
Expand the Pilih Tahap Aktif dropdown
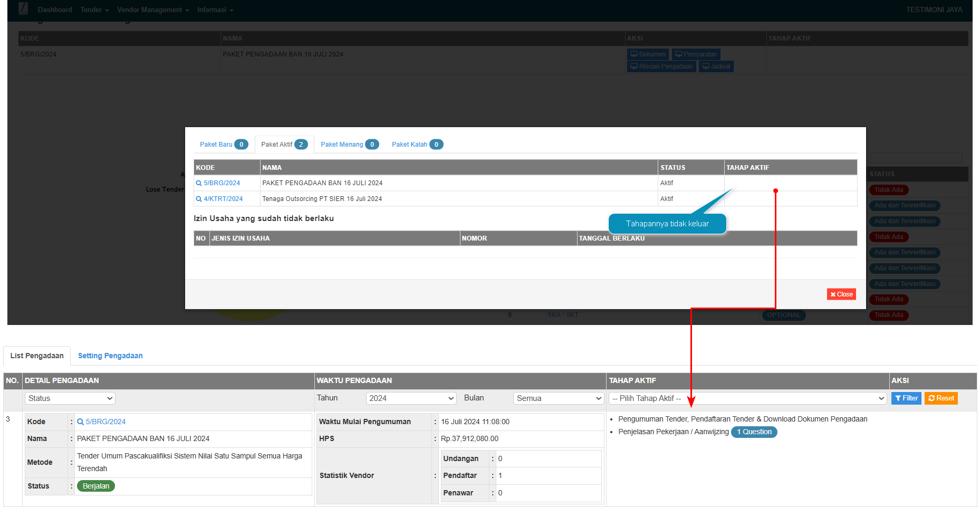[747, 398]
